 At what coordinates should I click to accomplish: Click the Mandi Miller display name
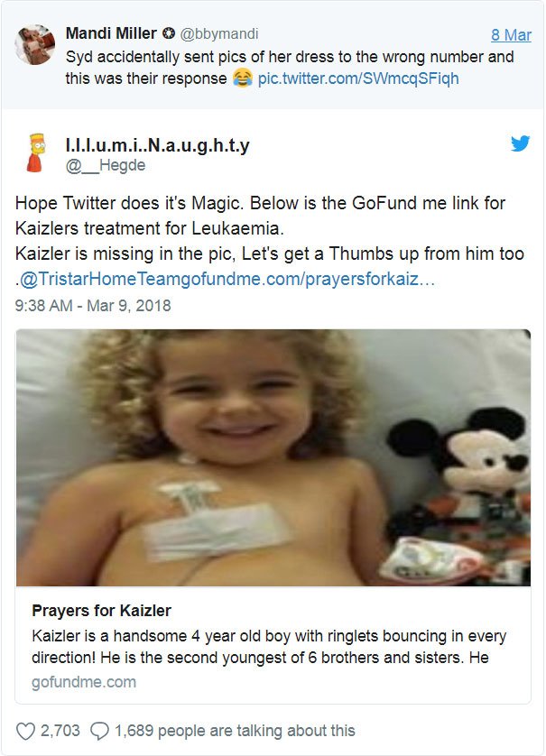coord(111,33)
